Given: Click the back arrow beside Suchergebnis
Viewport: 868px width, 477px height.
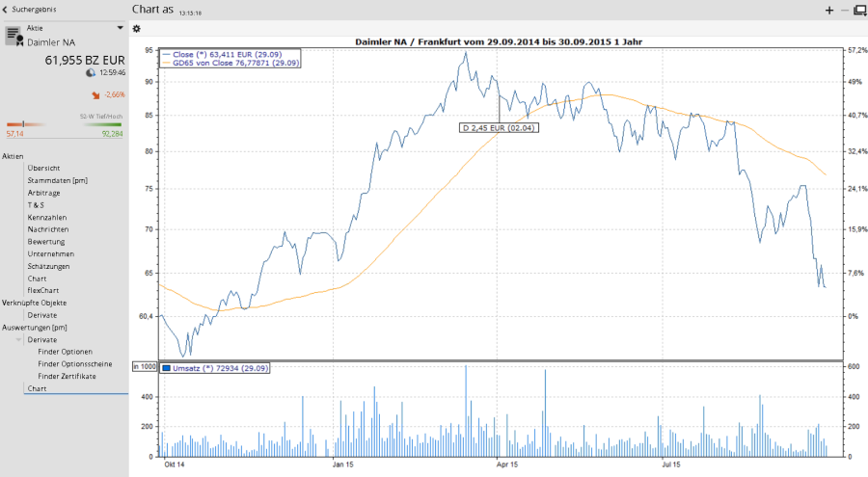Looking at the screenshot, I should tap(5, 9).
